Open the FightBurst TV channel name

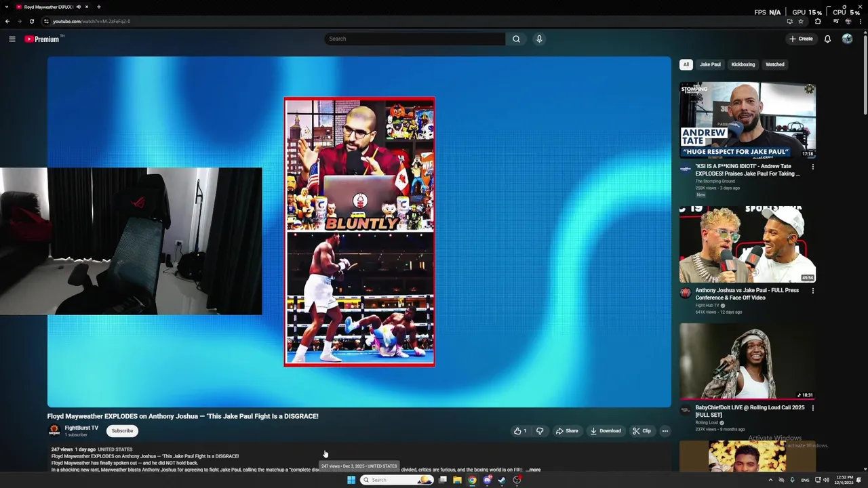coord(81,428)
